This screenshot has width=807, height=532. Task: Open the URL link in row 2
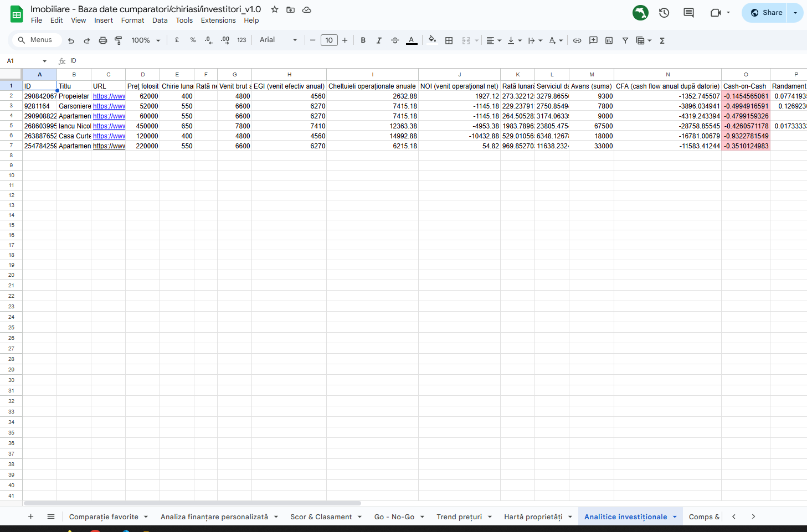point(109,96)
